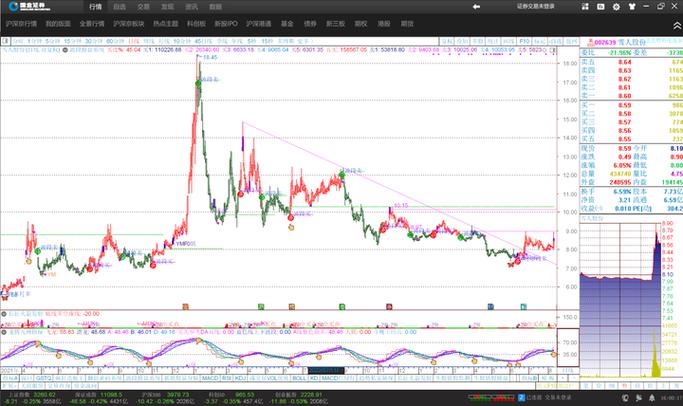Click the first status bar tray icon
Screen dimensions: 683x406
626,398
